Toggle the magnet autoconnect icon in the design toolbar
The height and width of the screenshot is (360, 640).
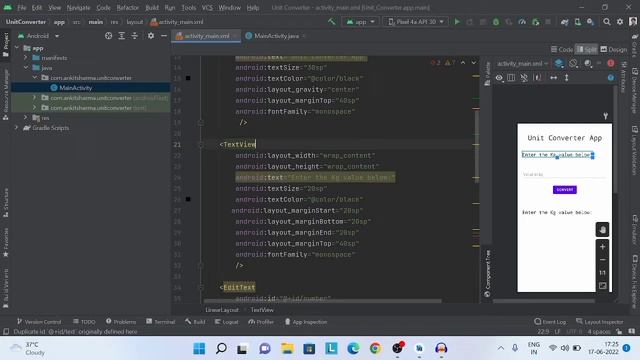(524, 78)
